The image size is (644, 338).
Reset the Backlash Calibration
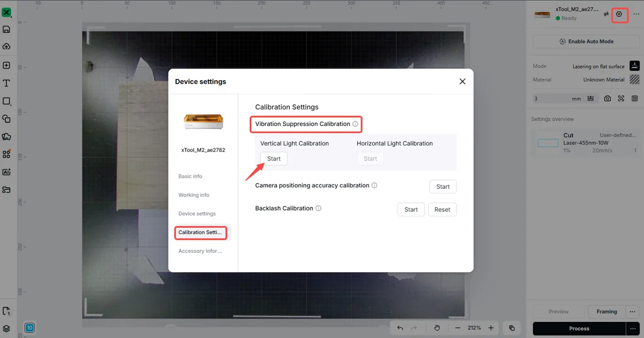click(442, 210)
